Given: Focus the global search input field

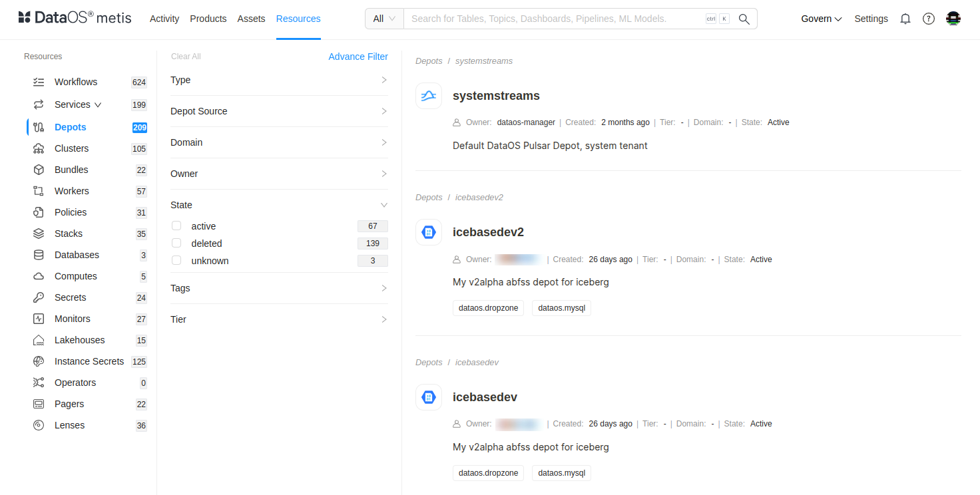Looking at the screenshot, I should point(553,19).
